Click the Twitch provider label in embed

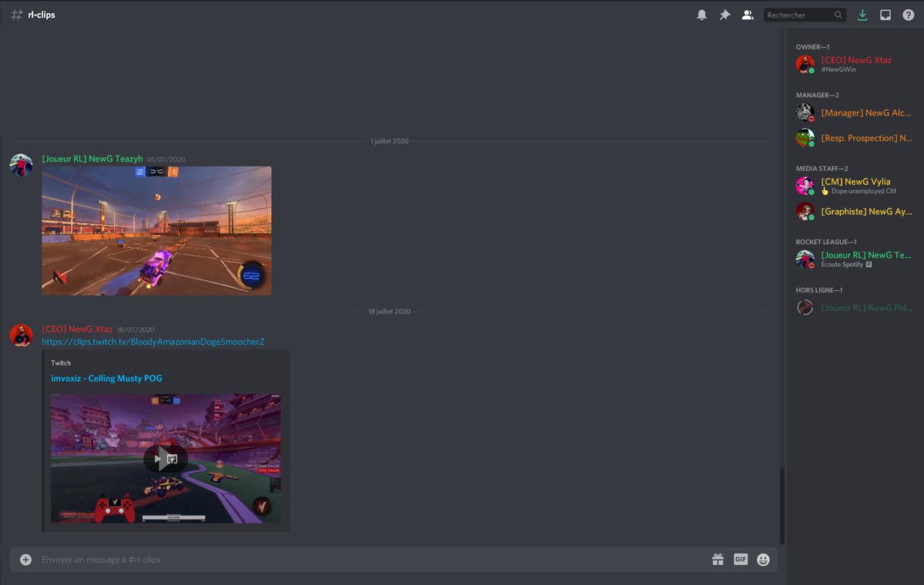pos(61,363)
